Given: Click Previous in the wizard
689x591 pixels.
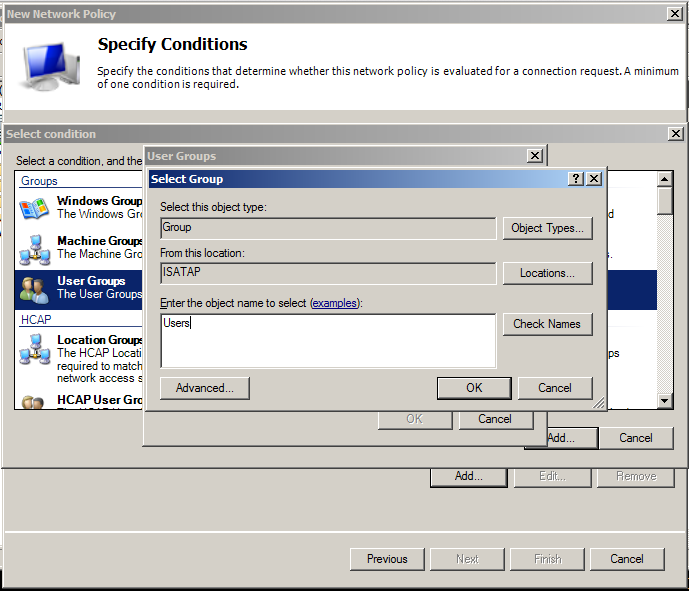Looking at the screenshot, I should point(387,559).
